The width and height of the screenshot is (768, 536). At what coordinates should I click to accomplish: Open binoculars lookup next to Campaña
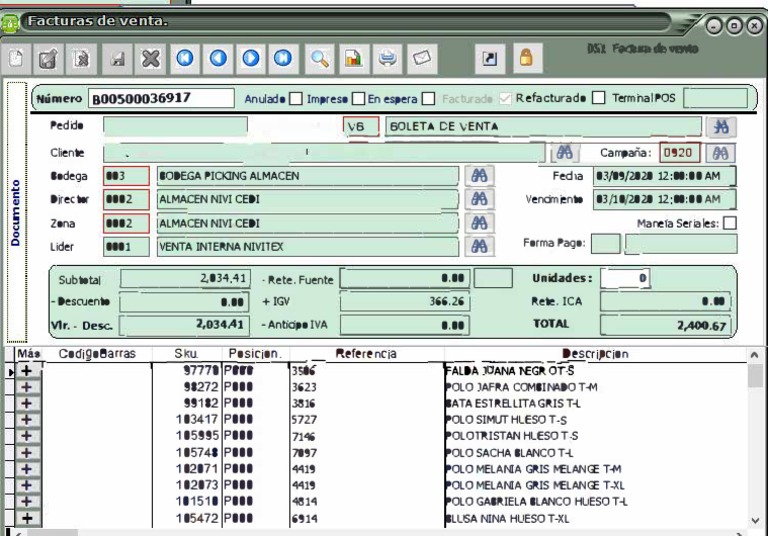[720, 153]
